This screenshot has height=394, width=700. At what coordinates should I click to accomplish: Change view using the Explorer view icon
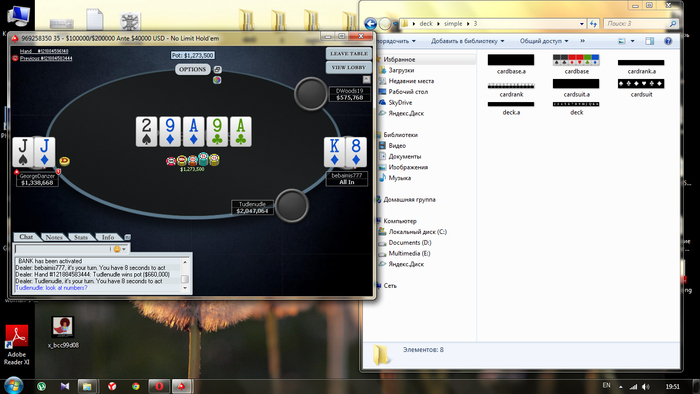click(x=621, y=41)
